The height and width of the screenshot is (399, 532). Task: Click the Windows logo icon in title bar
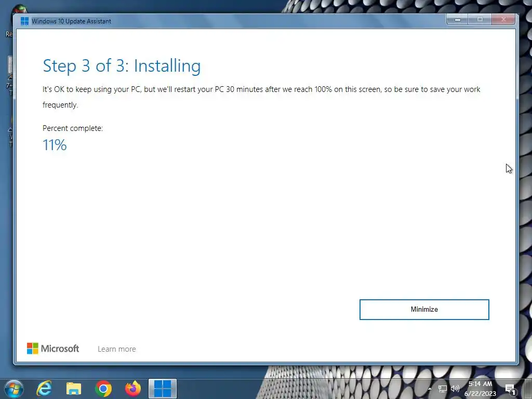click(24, 21)
